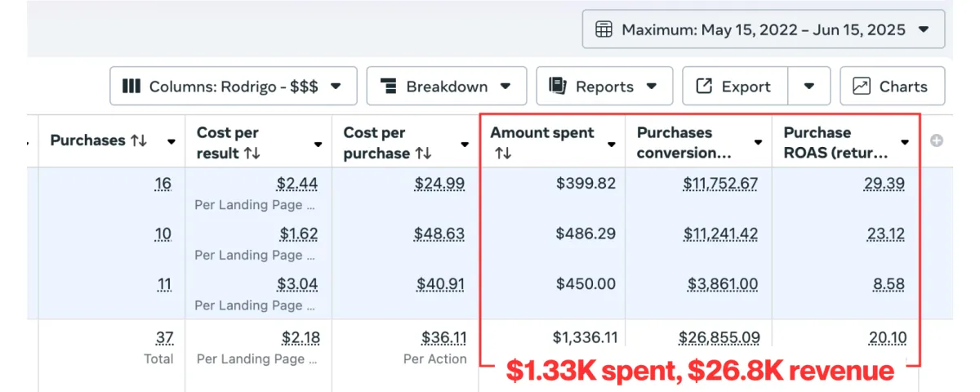Sort by Cost per purchase arrows
Image resolution: width=980 pixels, height=392 pixels.
coord(423,153)
